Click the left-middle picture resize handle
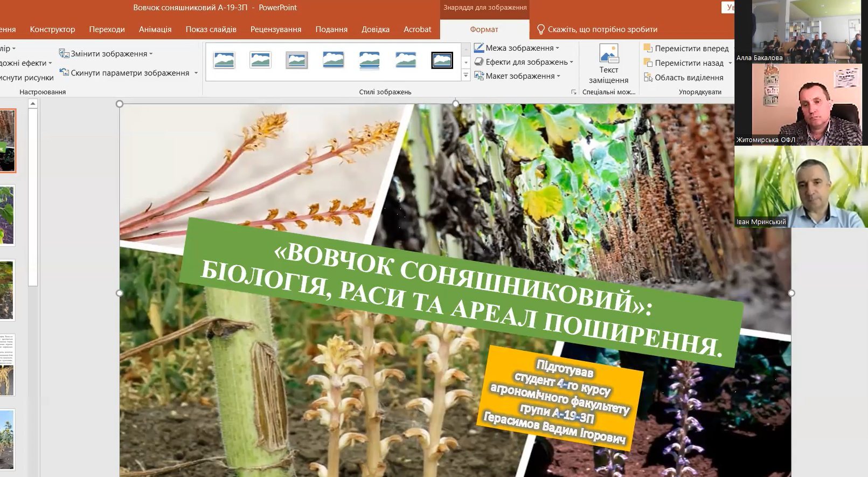This screenshot has width=868, height=477. (x=120, y=293)
